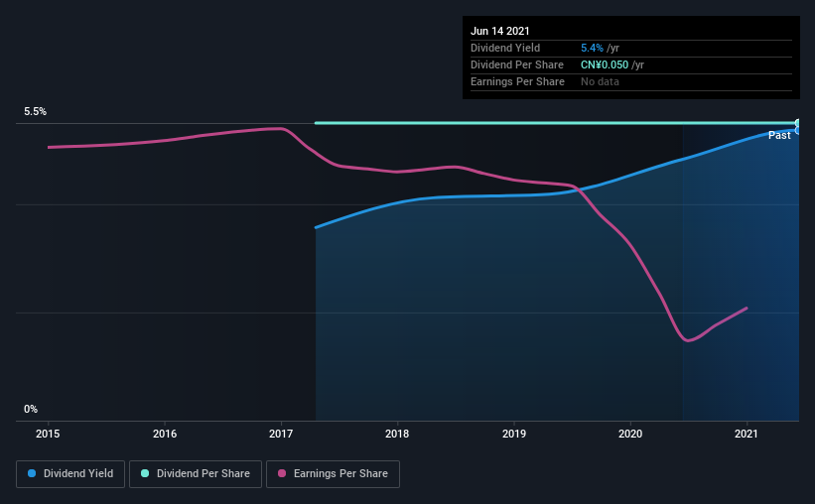
Task: Click the 2015 x-axis label
Action: [x=48, y=434]
